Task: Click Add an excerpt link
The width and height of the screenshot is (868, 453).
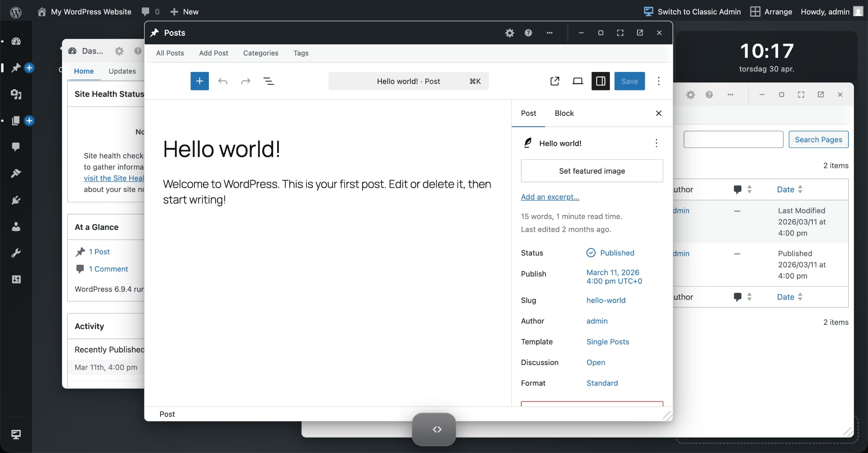Action: click(550, 197)
